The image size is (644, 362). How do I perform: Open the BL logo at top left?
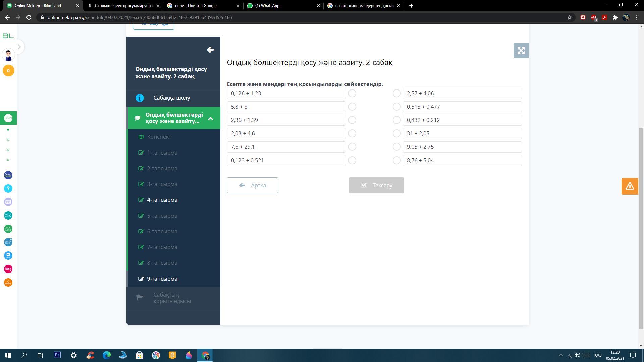[x=8, y=36]
